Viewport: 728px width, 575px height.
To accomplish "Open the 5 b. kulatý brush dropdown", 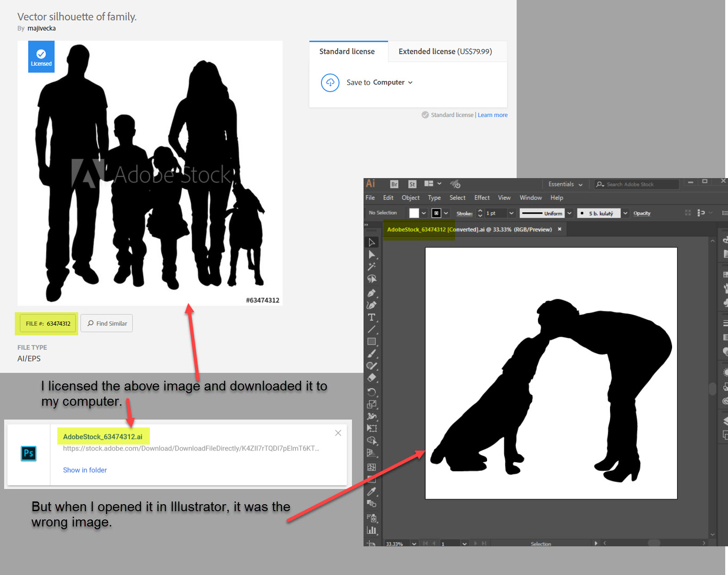I will click(x=625, y=213).
